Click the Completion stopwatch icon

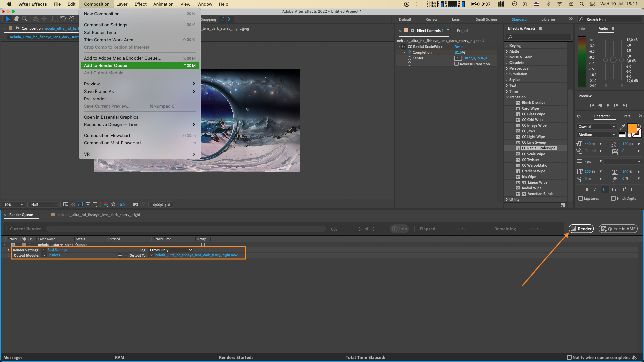(409, 52)
